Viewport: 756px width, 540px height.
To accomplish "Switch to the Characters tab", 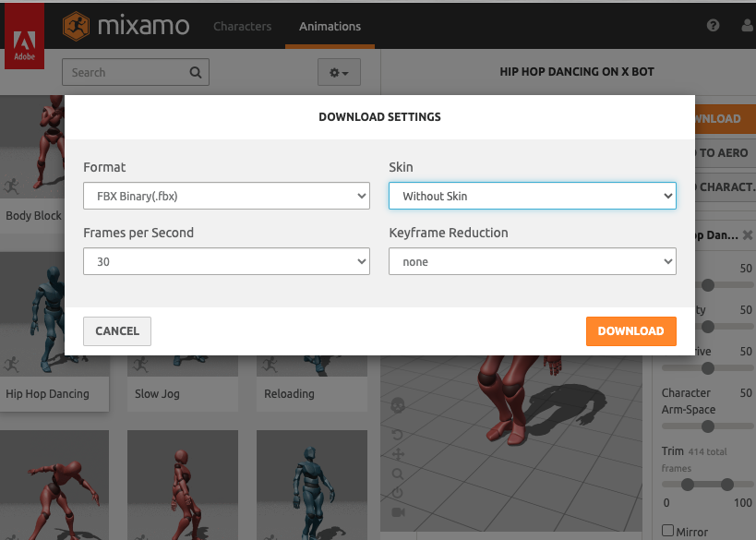I will [243, 26].
